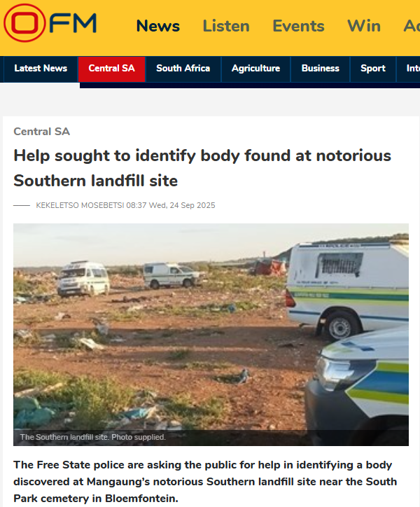
Task: Click the partially visible menu after Win
Action: 412,26
